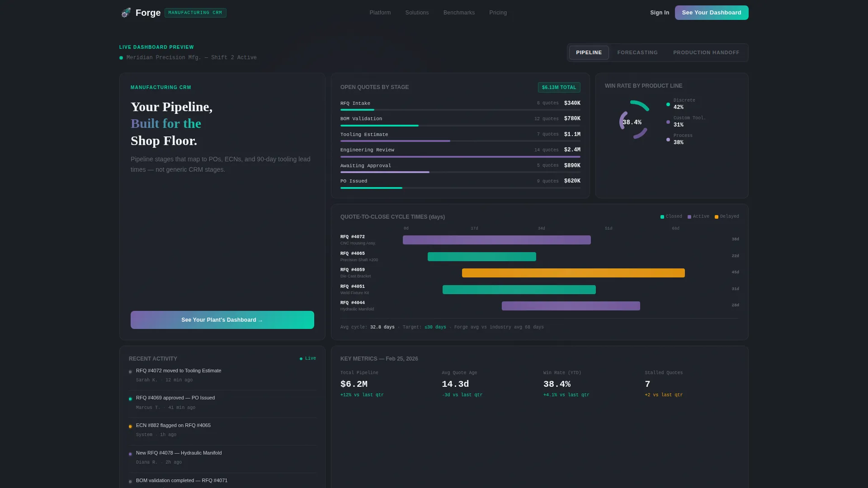Click the Custom Tool. legend color dot

click(668, 122)
